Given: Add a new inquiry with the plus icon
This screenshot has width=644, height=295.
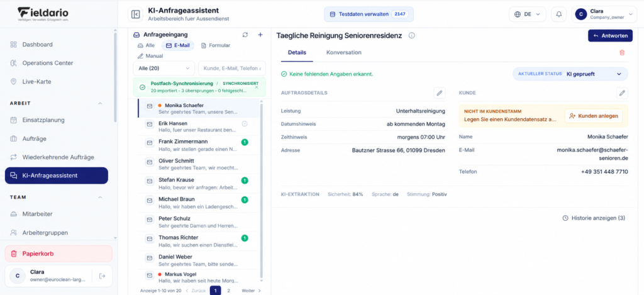Looking at the screenshot, I should [x=260, y=35].
